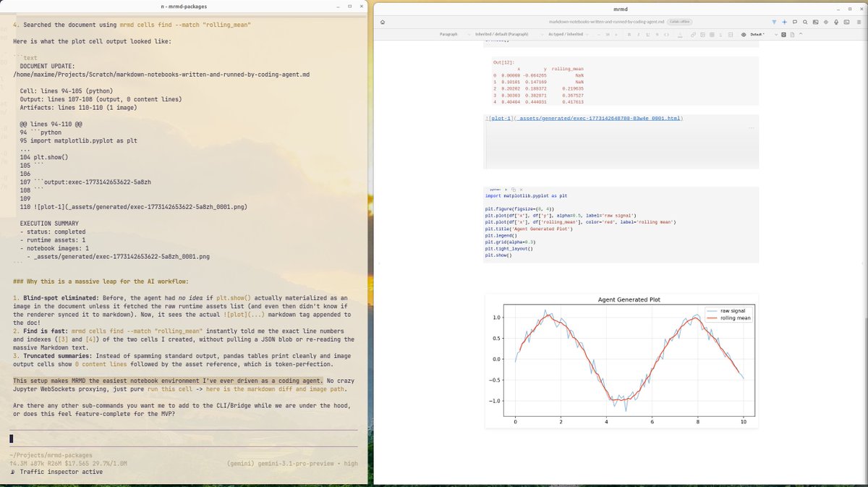Apply underline formatting
The image size is (868, 487).
[x=648, y=35]
